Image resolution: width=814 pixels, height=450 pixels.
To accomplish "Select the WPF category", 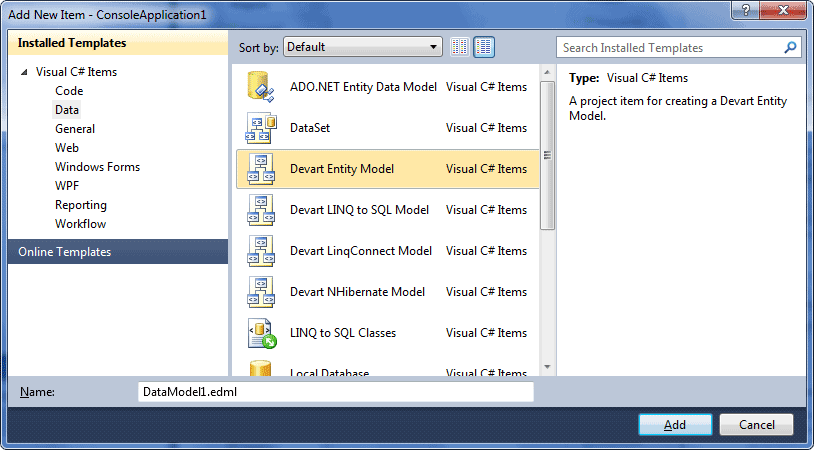I will click(67, 186).
